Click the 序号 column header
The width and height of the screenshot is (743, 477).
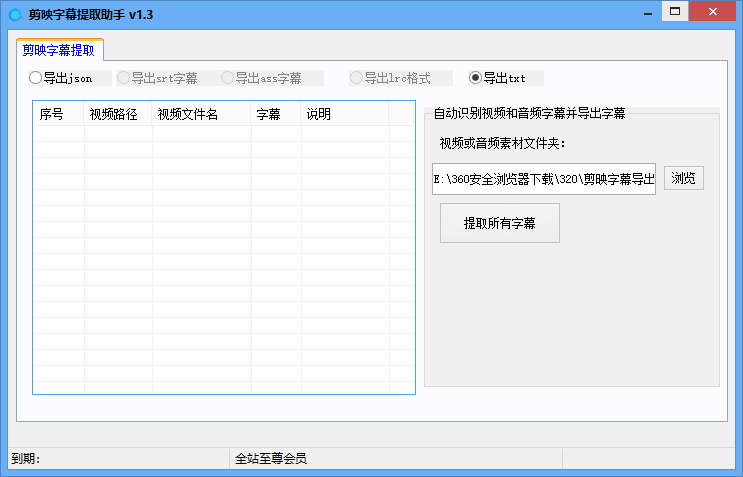(x=58, y=114)
